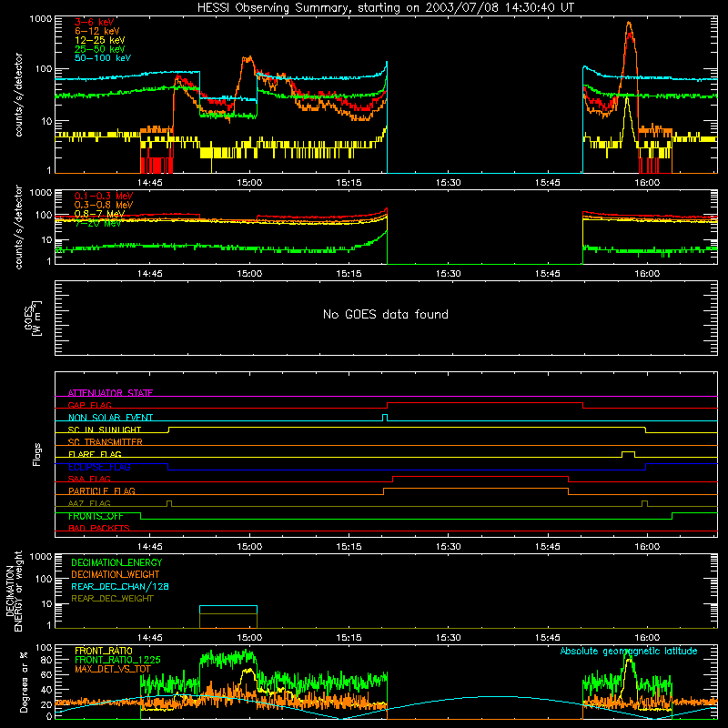Click the Flags y-axis title
Viewport: 728px width, 728px height.
tap(36, 454)
